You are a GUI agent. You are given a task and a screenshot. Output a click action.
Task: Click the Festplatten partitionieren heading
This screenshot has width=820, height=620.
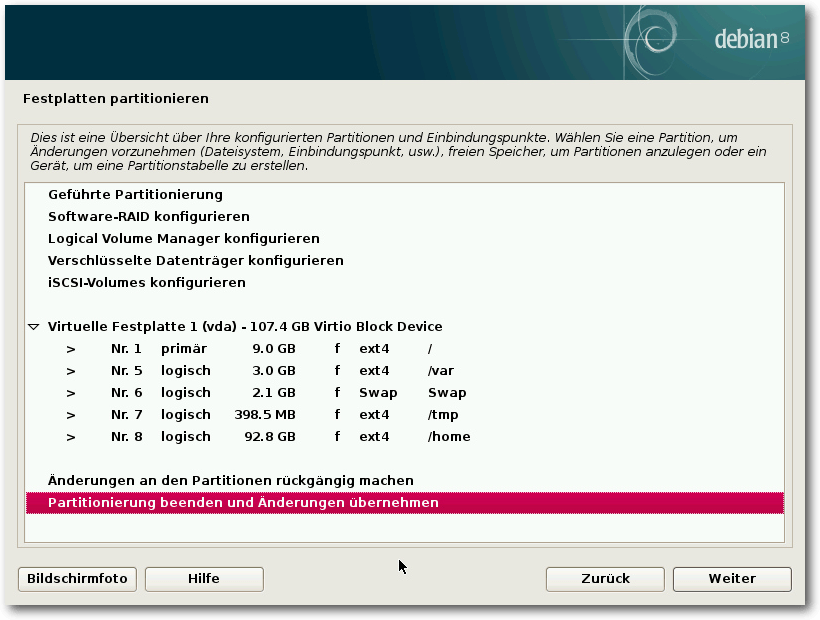116,98
